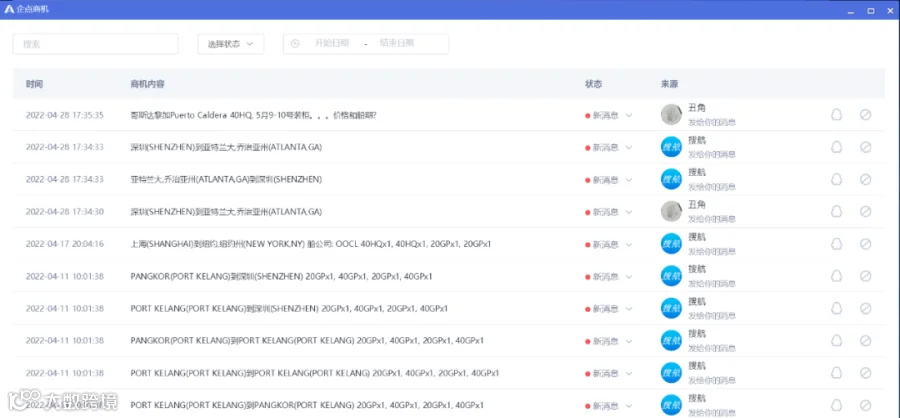Viewport: 900px width, 418px height.
Task: Click the 商机内容 column header
Action: click(148, 84)
